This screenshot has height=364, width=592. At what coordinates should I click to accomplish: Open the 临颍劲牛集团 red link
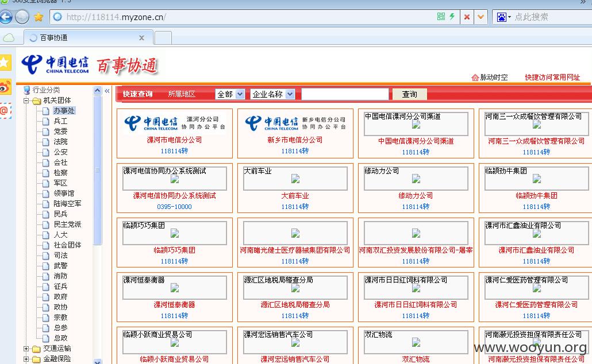click(x=536, y=196)
